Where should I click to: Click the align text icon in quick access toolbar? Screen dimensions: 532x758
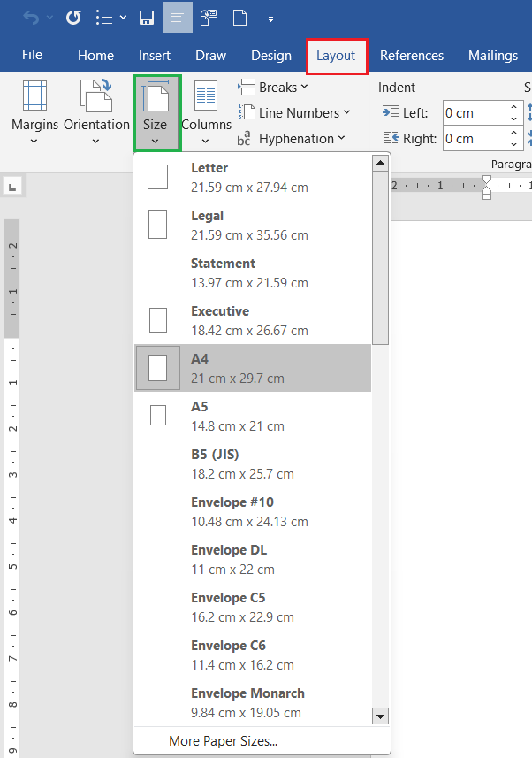pos(178,18)
